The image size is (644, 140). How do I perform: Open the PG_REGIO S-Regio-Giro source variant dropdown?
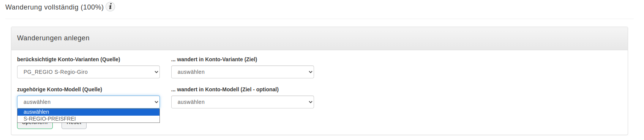click(88, 72)
